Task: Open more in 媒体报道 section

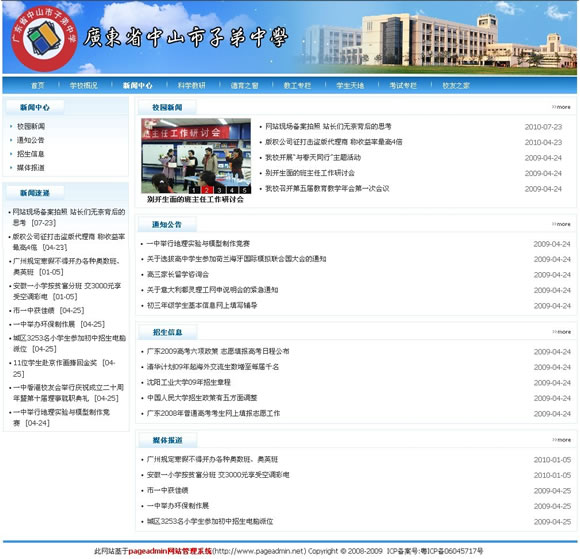Action: [561, 440]
